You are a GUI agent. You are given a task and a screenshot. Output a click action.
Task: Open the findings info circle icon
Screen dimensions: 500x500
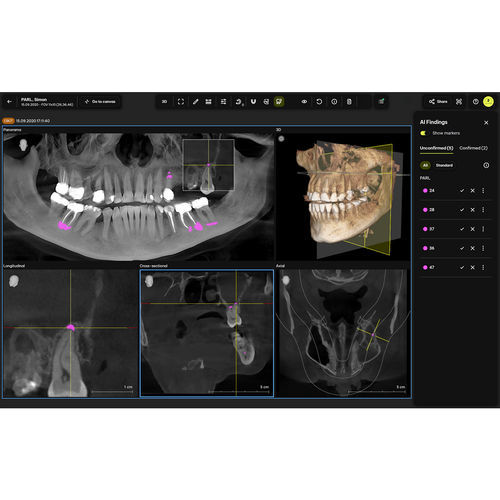coord(486,165)
